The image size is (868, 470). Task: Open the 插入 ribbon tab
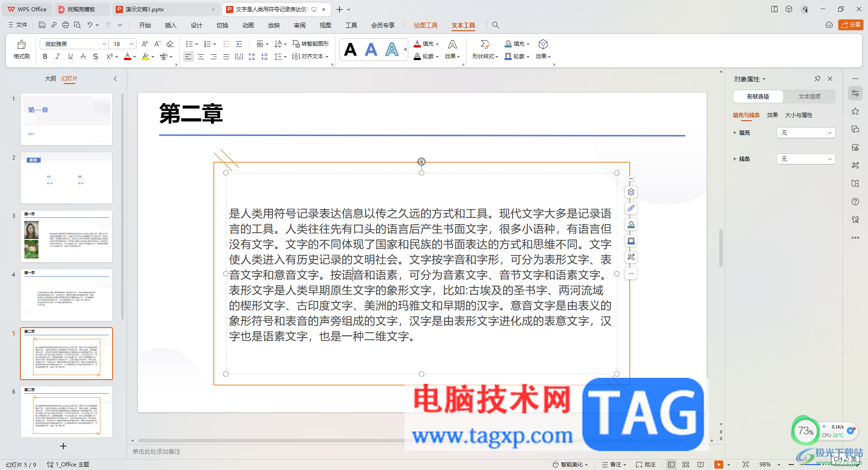[170, 25]
